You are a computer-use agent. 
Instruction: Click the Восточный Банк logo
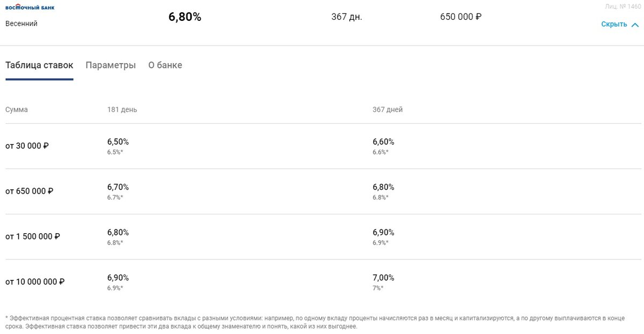30,8
